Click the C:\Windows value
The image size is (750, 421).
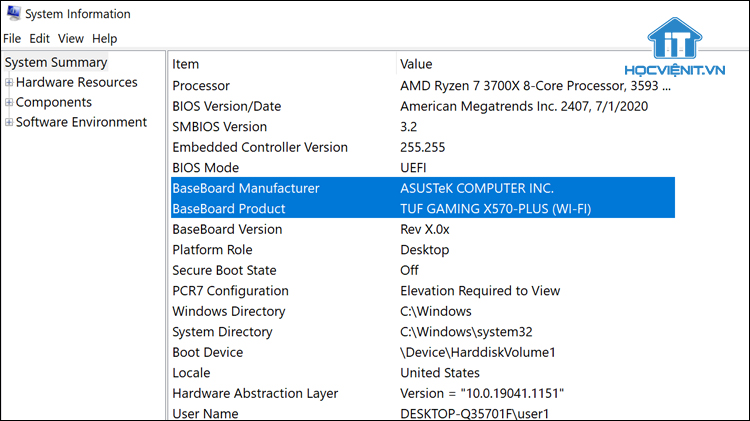436,311
